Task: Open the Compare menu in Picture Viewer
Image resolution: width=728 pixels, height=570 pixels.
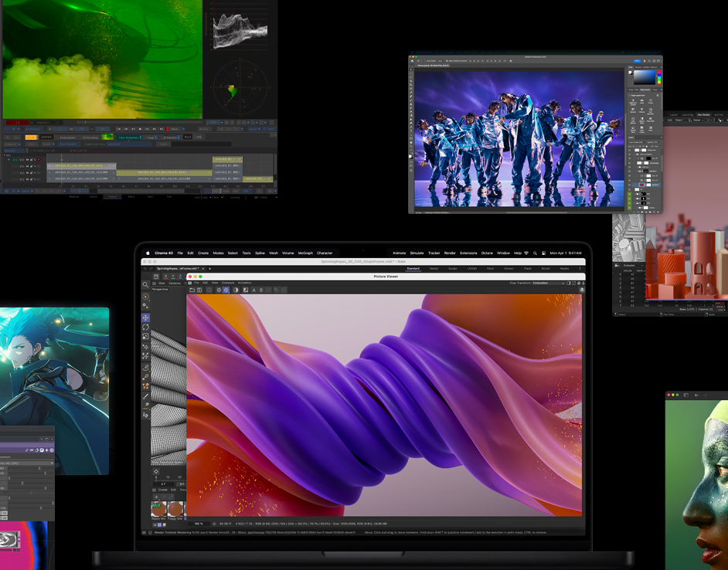Action: (x=228, y=283)
